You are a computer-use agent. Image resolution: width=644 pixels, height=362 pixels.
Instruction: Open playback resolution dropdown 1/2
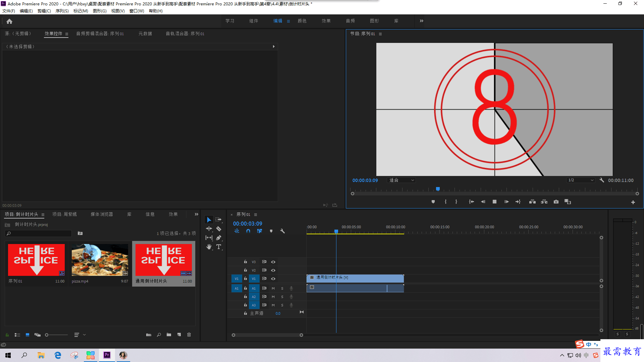pos(581,180)
